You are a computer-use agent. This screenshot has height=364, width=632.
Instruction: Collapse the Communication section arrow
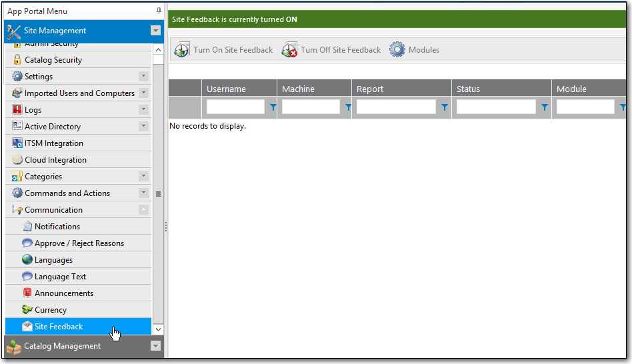point(143,210)
